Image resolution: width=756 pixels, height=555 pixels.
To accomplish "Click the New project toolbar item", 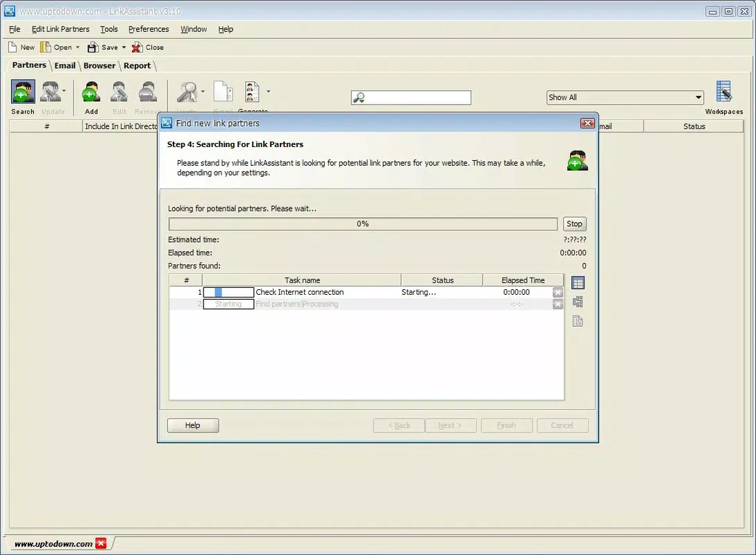I will pyautogui.click(x=22, y=47).
